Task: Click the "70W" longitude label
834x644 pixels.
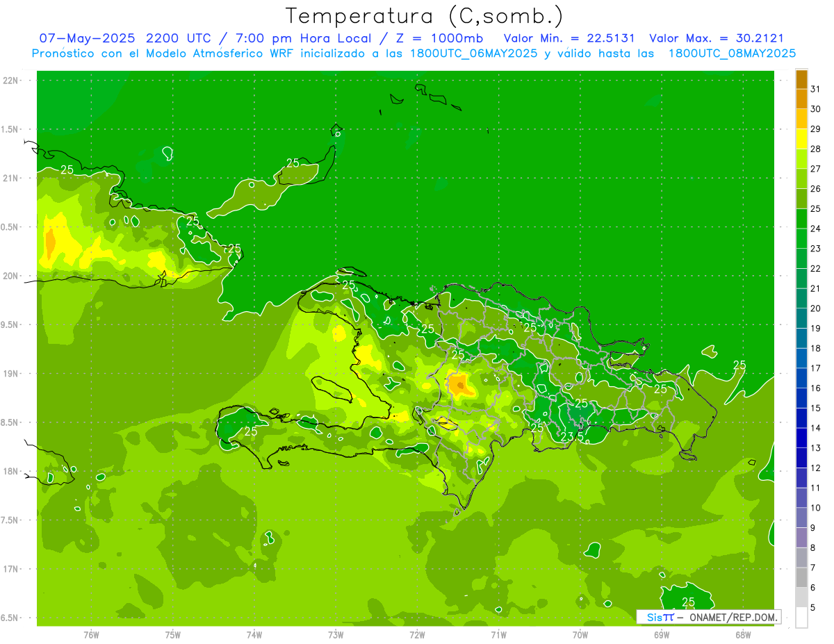Action: pyautogui.click(x=580, y=635)
